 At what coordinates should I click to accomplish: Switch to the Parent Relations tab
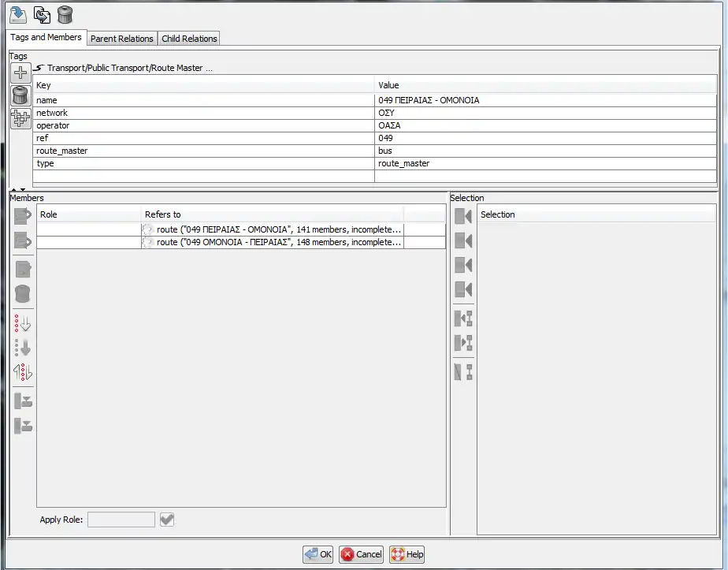click(121, 39)
